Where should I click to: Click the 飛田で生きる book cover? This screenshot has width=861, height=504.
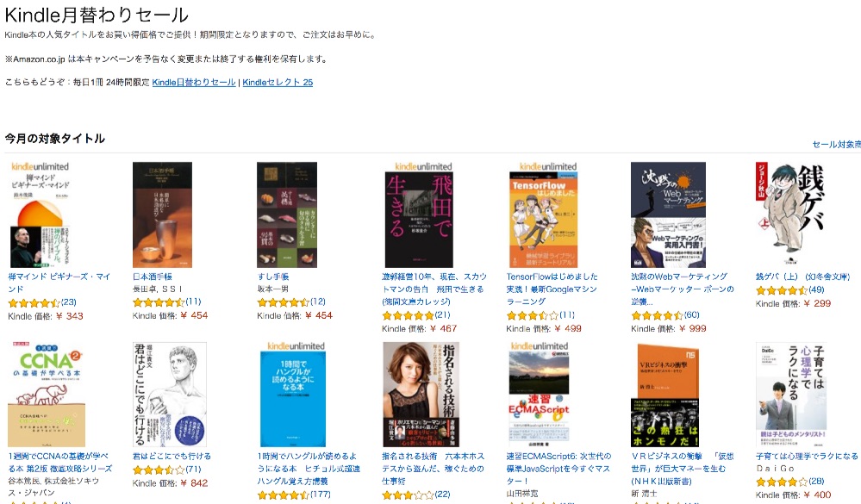point(419,215)
